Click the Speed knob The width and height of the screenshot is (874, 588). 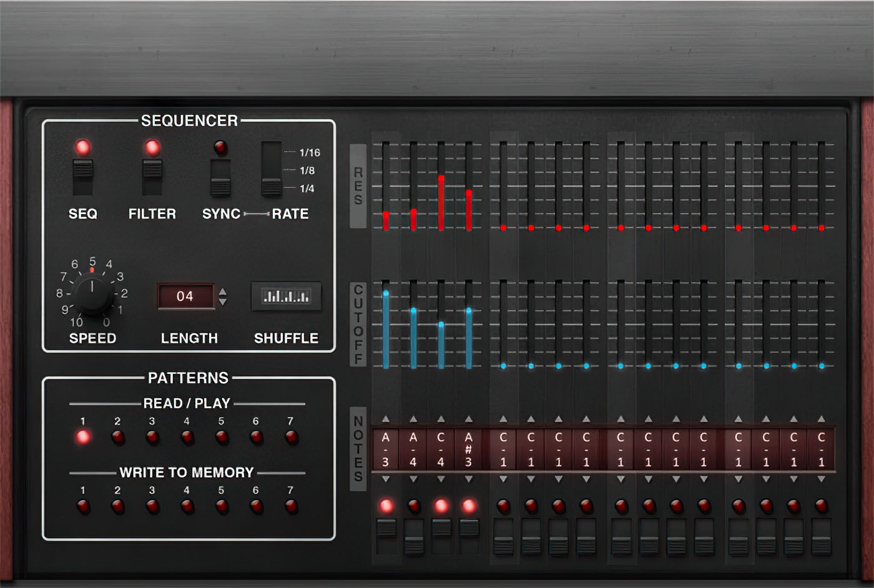tap(92, 295)
